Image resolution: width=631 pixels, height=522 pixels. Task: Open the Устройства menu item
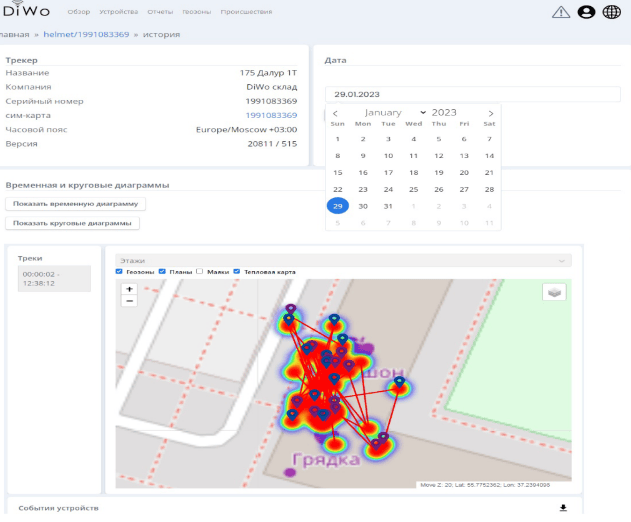point(119,12)
